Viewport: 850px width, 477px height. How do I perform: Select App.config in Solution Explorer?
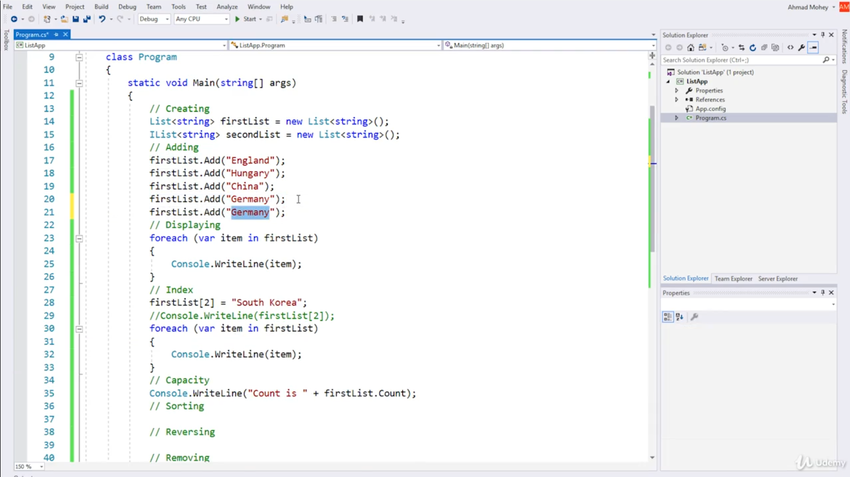710,109
